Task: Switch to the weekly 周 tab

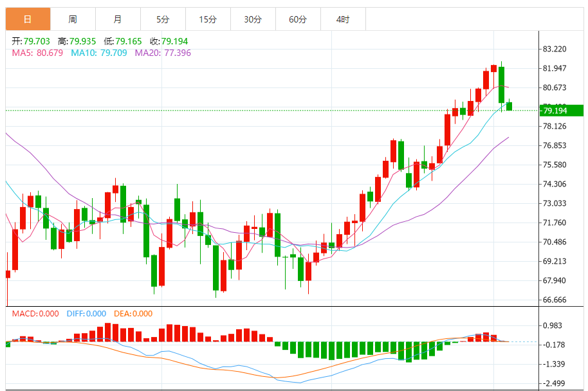Action: (x=73, y=19)
